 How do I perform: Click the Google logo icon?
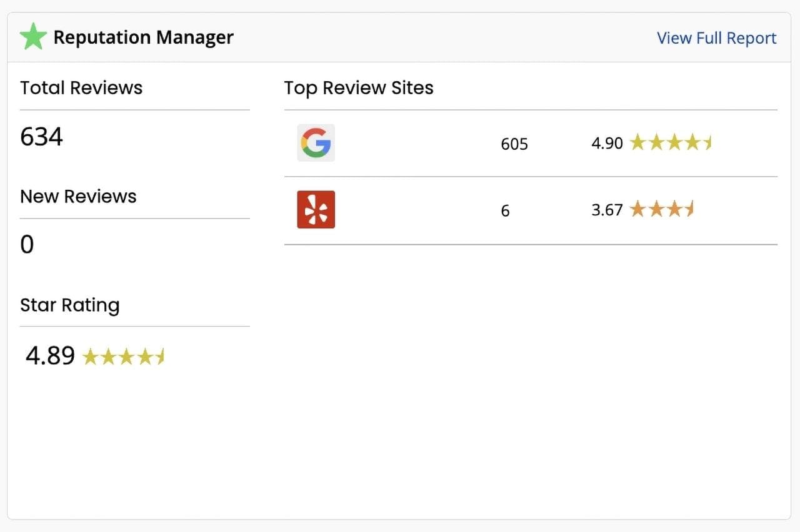point(316,143)
